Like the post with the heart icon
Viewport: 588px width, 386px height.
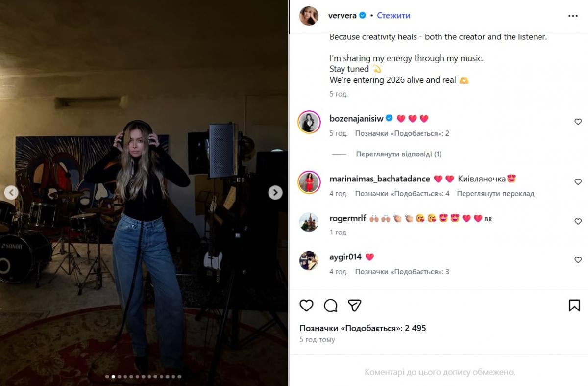point(306,306)
